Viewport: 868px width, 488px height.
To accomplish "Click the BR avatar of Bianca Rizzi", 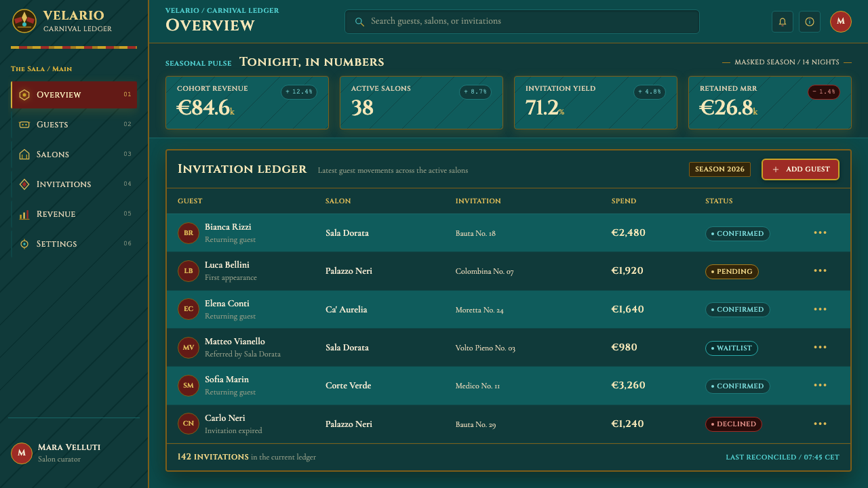I will pos(189,233).
